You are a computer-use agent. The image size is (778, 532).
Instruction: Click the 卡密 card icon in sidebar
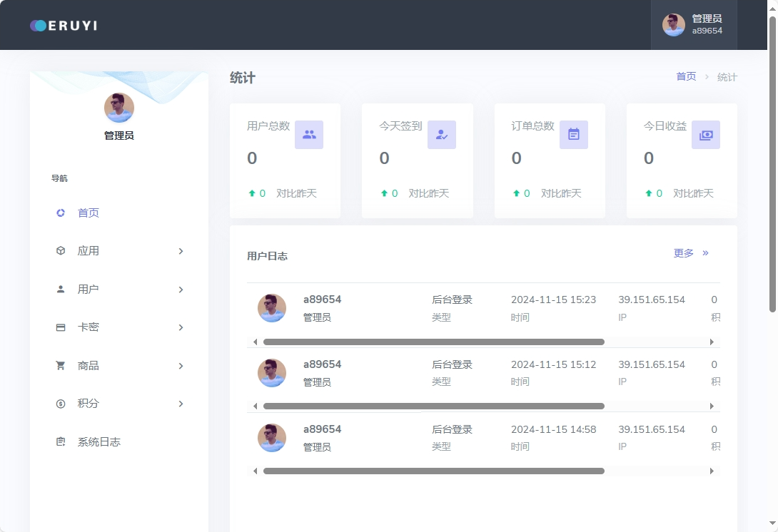click(61, 327)
